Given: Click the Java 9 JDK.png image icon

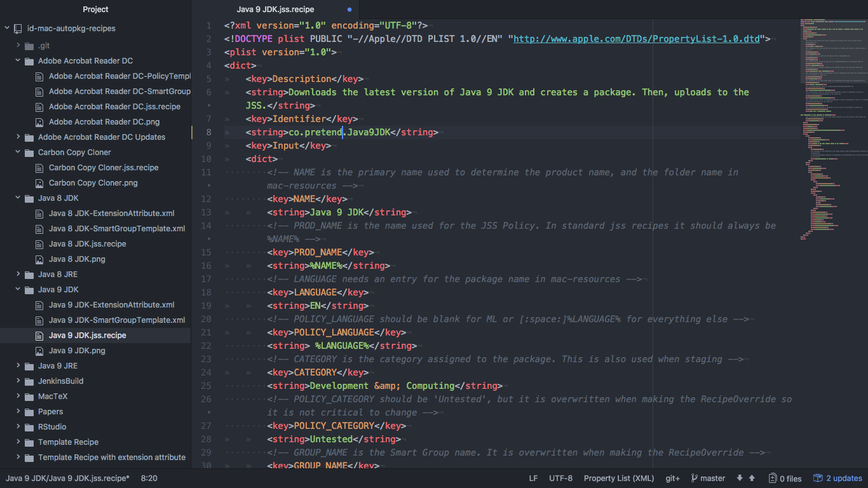Looking at the screenshot, I should coord(39,351).
